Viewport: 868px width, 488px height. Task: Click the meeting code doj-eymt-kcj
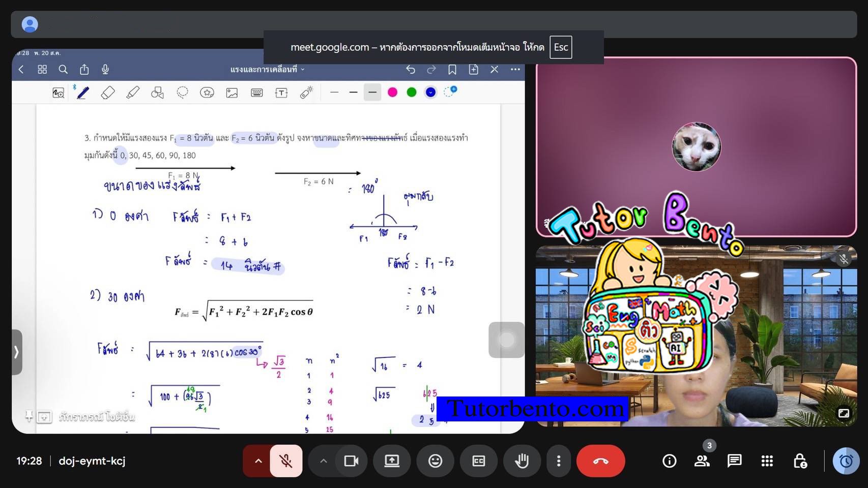pos(92,461)
